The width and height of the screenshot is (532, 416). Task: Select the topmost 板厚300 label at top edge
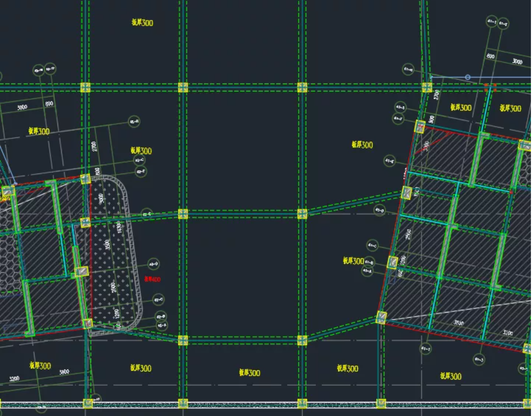click(x=142, y=22)
